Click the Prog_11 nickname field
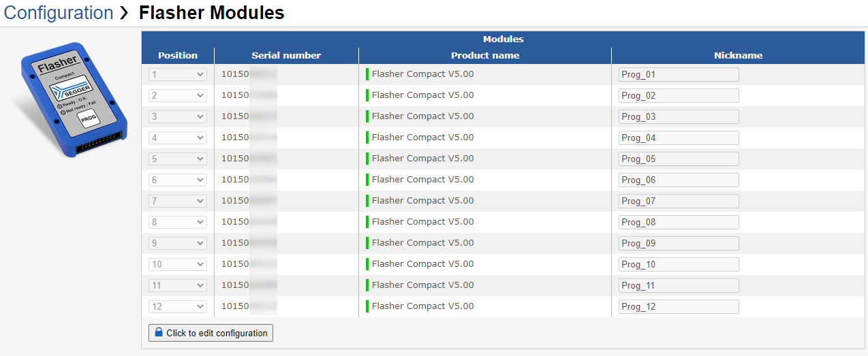868x356 pixels. pos(678,286)
